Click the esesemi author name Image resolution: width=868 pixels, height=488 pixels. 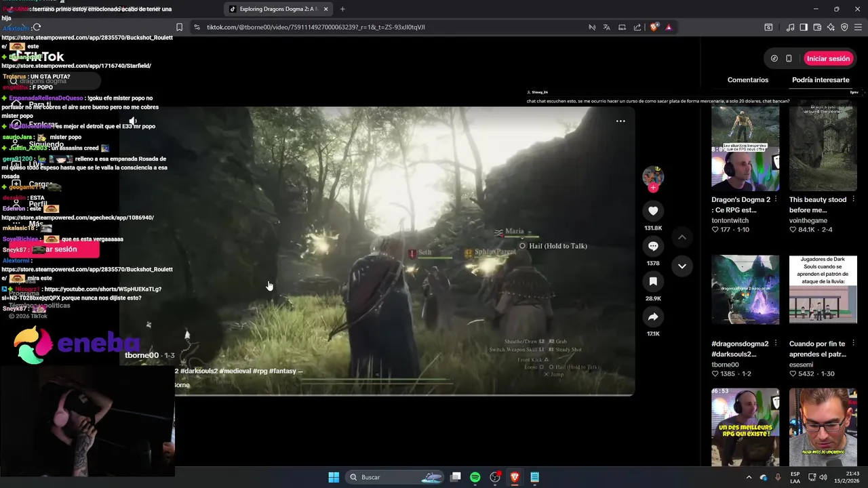click(x=802, y=365)
